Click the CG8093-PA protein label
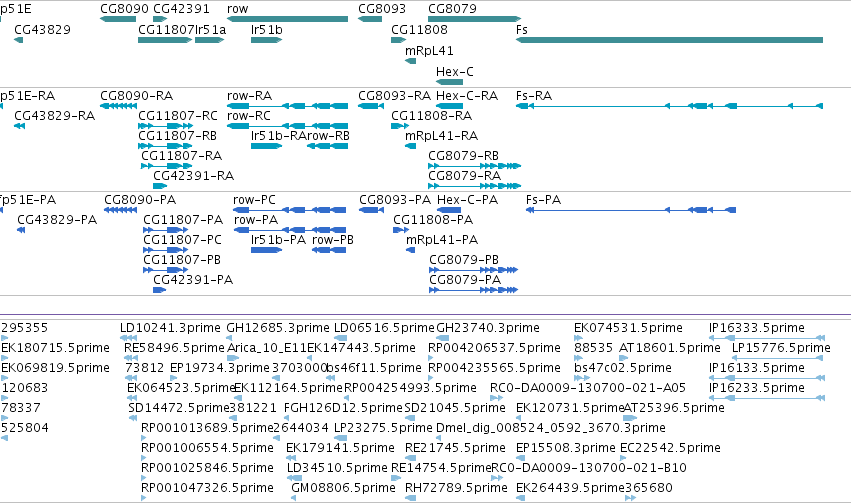 395,200
